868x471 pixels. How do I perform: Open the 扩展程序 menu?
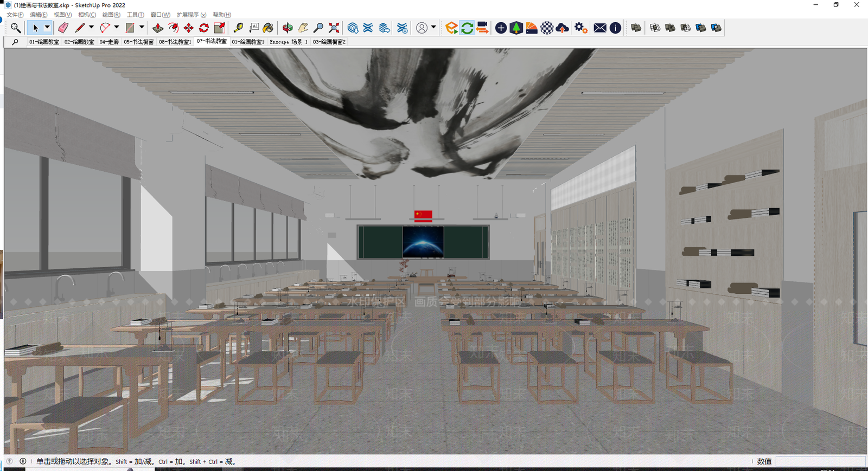pyautogui.click(x=191, y=15)
